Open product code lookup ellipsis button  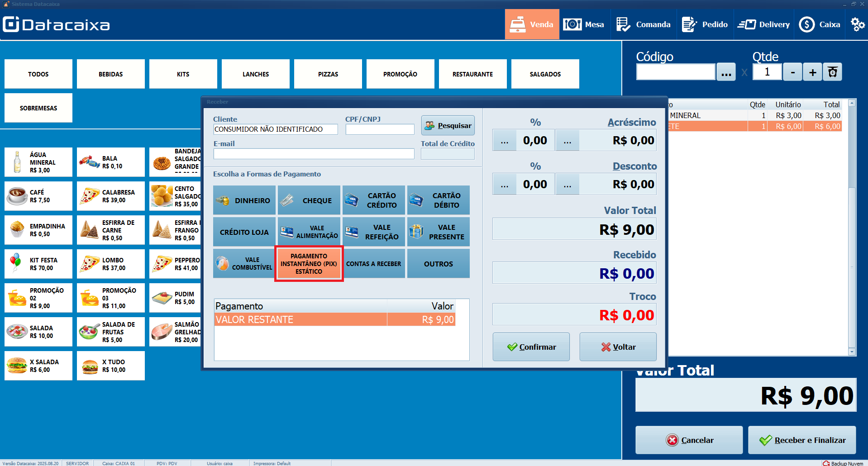tap(725, 72)
